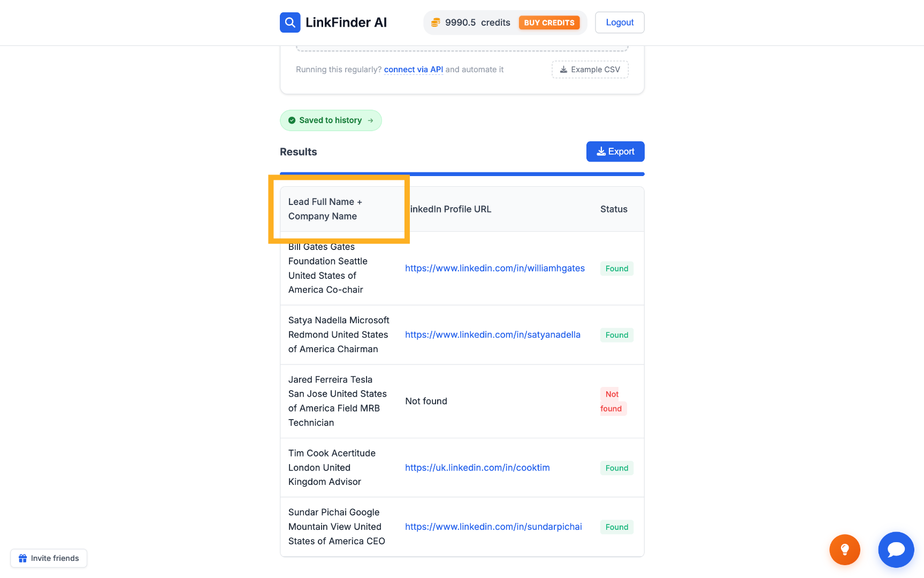Click the Found status badge for Satya Nadella
924x578 pixels.
tap(617, 335)
